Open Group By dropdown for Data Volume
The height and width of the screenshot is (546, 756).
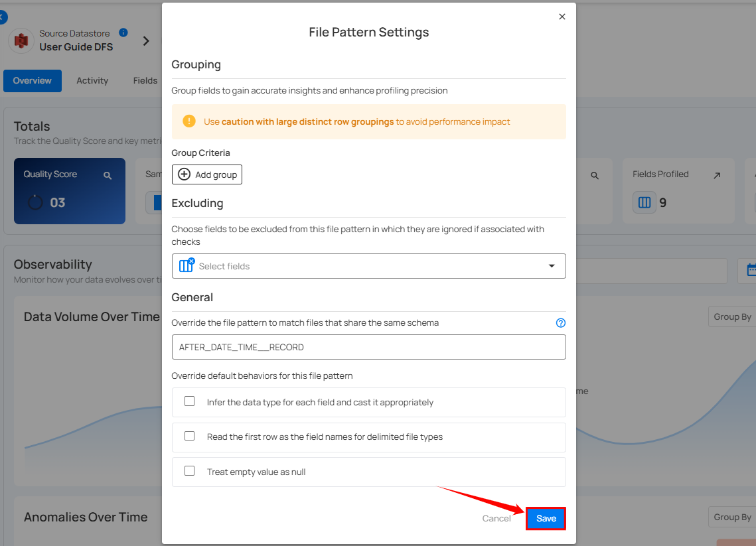click(731, 316)
